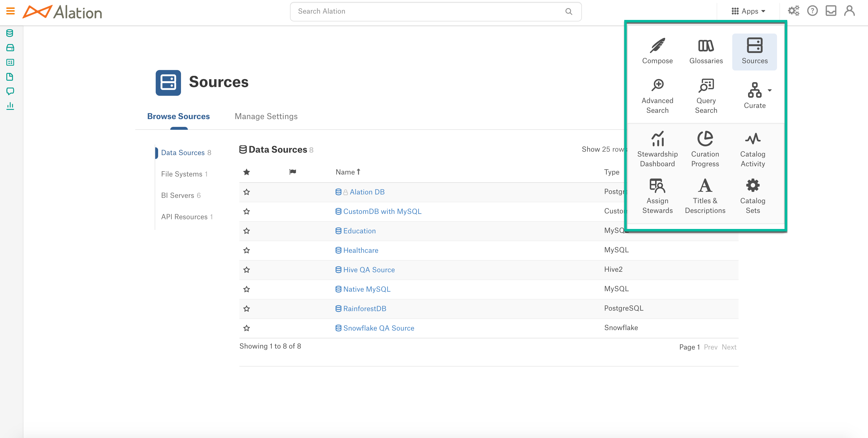The image size is (868, 438).
Task: Open the help question mark icon
Action: point(812,11)
